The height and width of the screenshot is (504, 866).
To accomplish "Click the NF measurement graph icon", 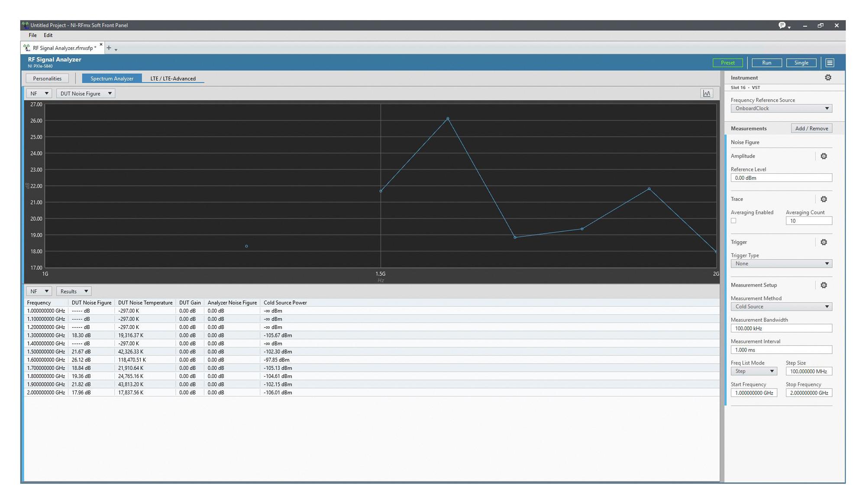I will click(x=707, y=93).
